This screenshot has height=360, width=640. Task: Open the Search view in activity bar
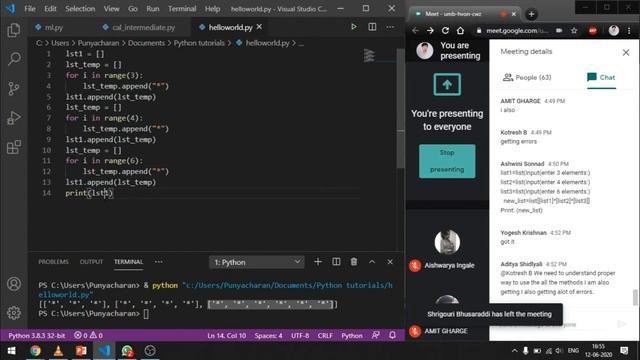[x=13, y=59]
